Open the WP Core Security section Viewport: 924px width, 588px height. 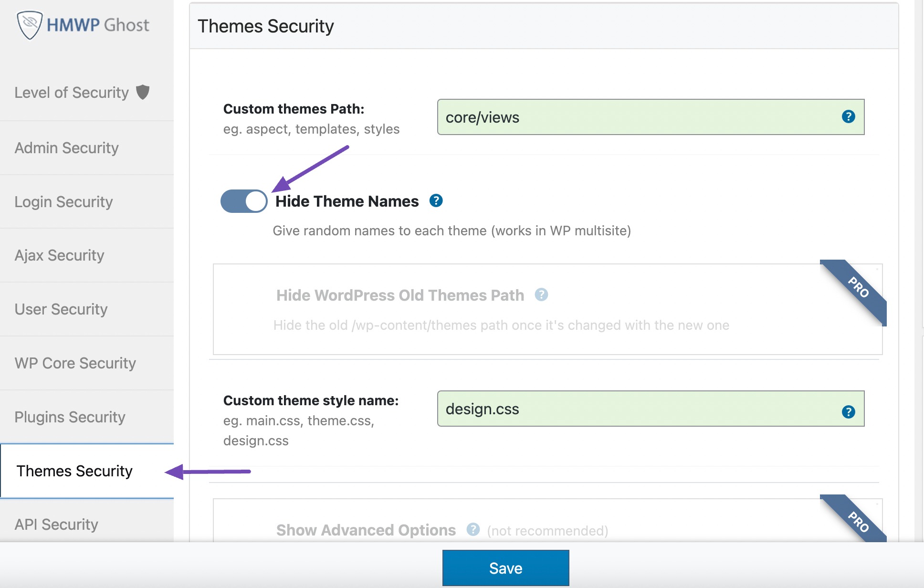75,363
